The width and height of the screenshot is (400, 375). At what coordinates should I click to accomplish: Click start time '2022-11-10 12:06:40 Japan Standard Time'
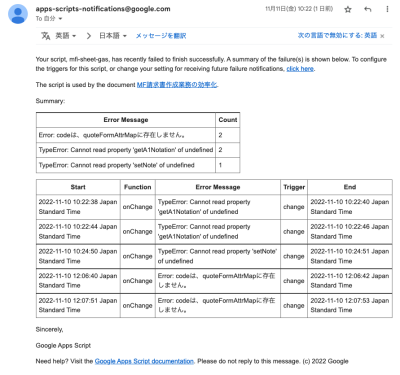pos(78,281)
